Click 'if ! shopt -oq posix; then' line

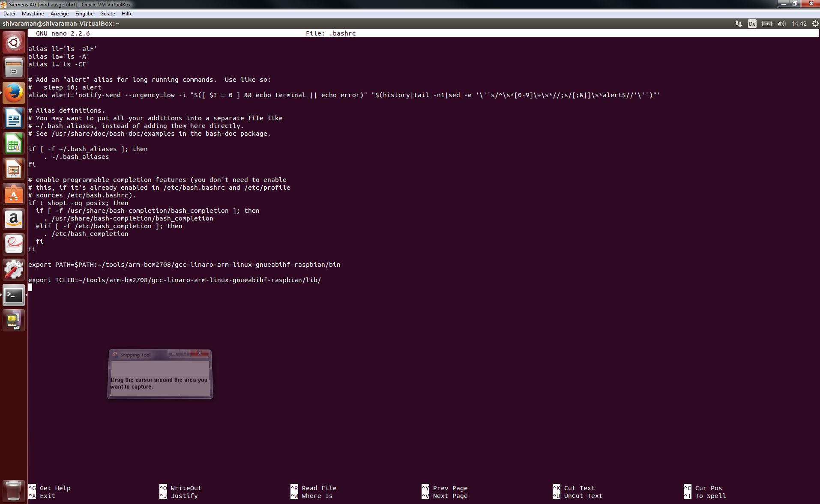click(x=78, y=203)
